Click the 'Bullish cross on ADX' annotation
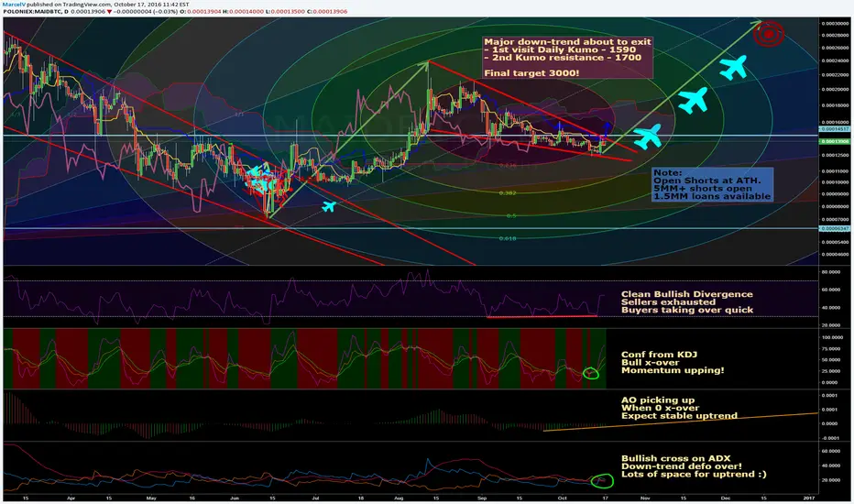854x504 pixels. tap(694, 466)
